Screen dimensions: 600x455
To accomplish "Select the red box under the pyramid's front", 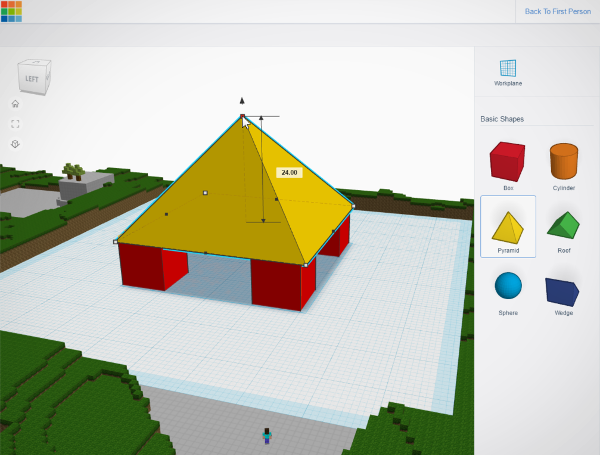I will click(275, 286).
